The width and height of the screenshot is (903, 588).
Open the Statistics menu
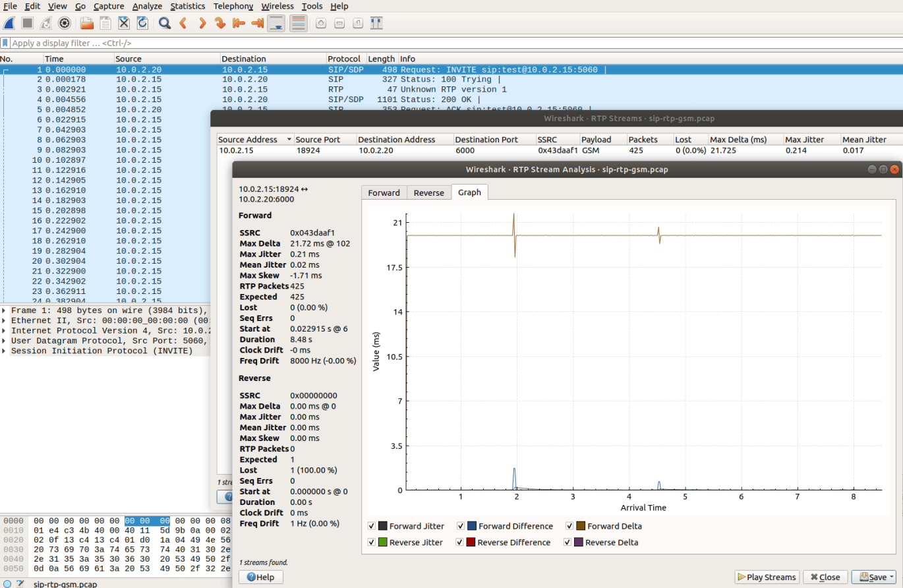pos(188,6)
